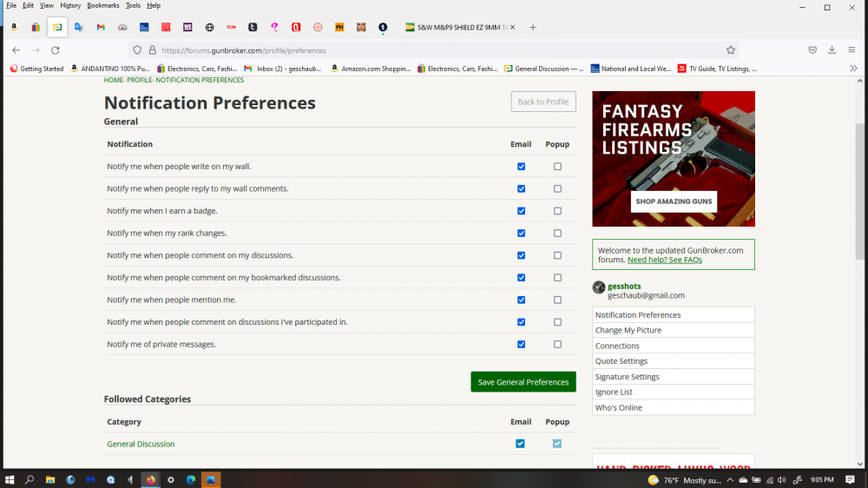868x488 pixels.
Task: Open Microsoft Edge from the taskbar
Action: click(x=191, y=479)
